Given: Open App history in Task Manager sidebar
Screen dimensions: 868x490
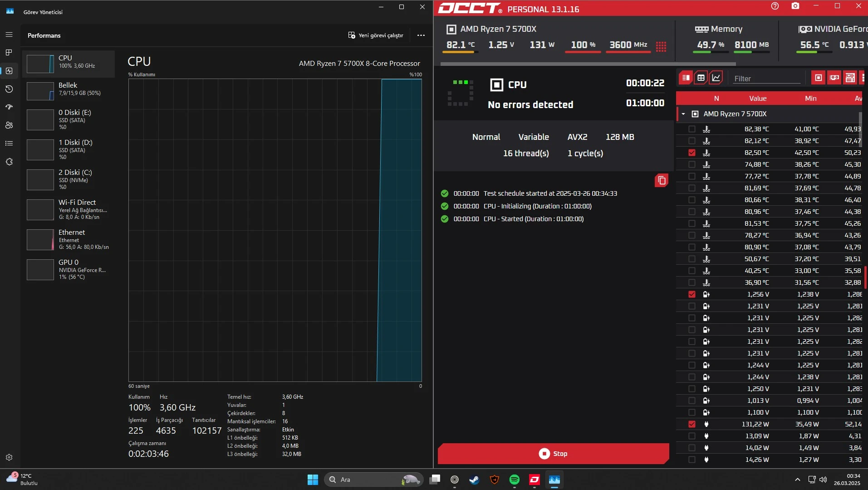Looking at the screenshot, I should tap(9, 89).
